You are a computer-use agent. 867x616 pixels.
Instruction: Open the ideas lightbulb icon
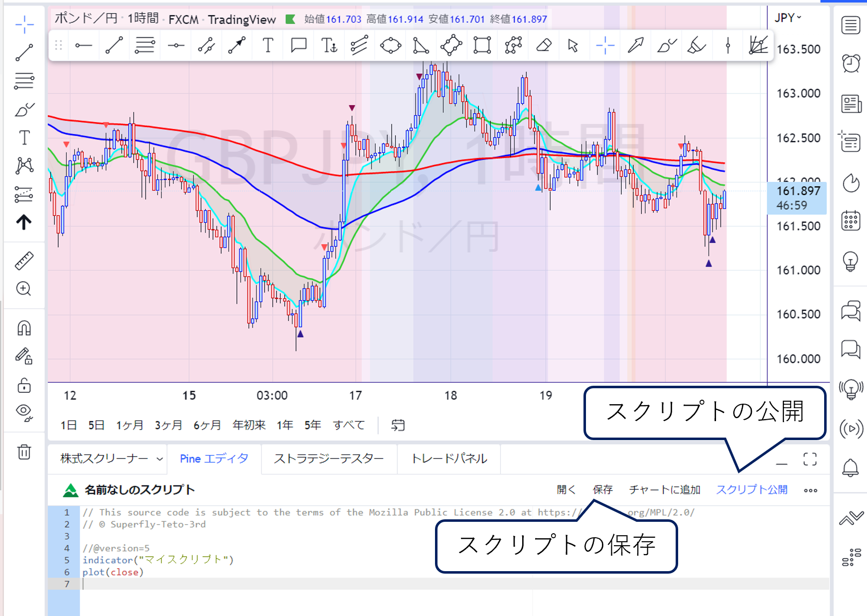(x=851, y=261)
